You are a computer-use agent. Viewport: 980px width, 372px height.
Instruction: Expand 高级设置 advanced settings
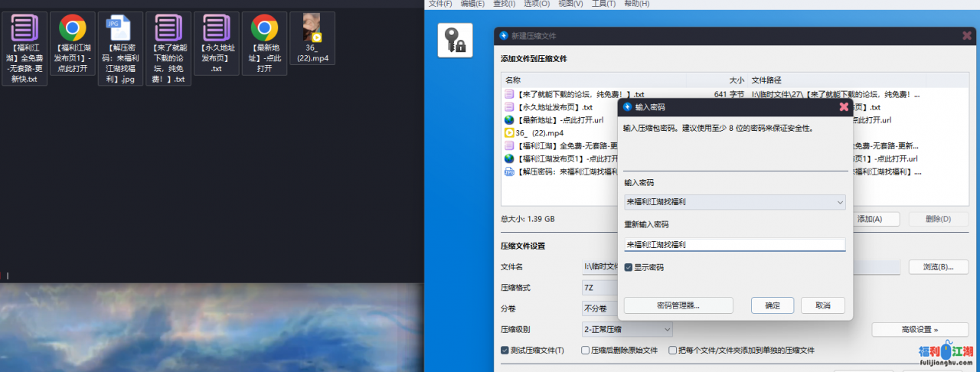point(918,329)
